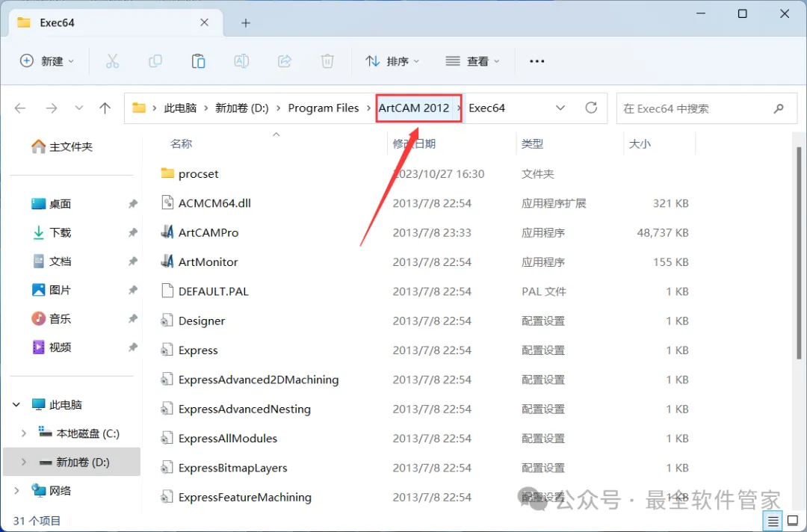
Task: Sort by Name (名称) column header
Action: (181, 144)
